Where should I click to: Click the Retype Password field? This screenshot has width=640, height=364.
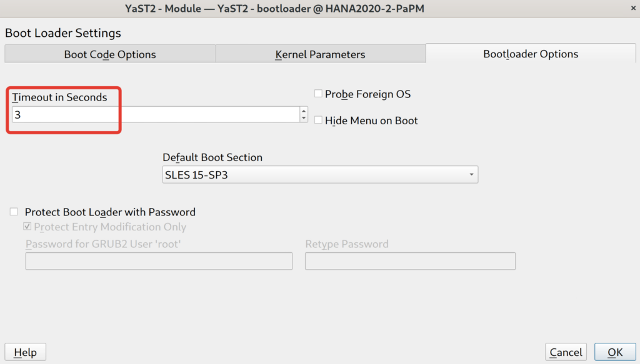click(410, 261)
